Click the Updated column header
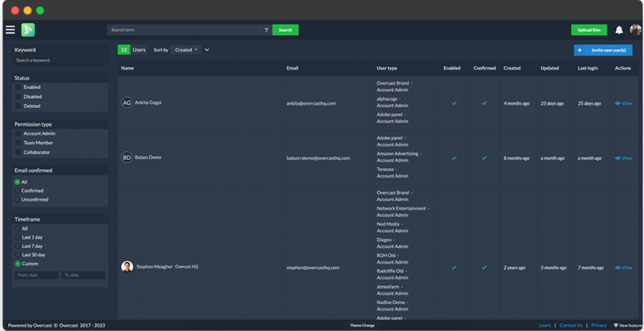 (x=550, y=68)
